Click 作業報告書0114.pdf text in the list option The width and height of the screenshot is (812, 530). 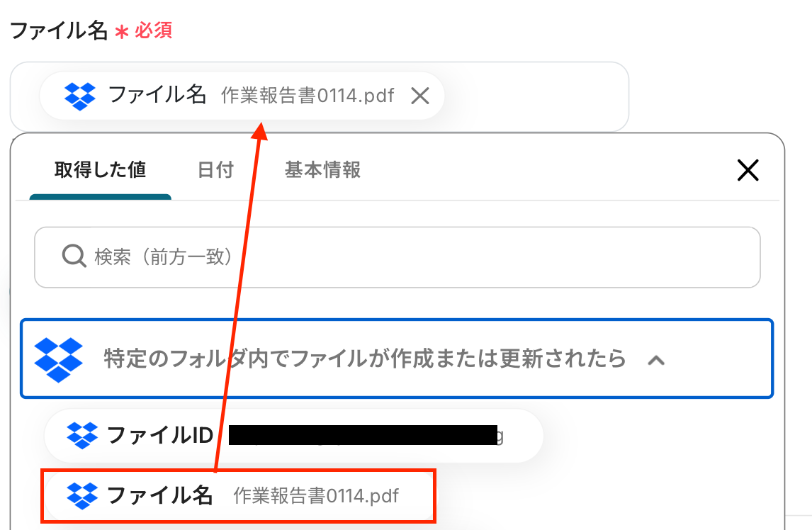pyautogui.click(x=316, y=496)
